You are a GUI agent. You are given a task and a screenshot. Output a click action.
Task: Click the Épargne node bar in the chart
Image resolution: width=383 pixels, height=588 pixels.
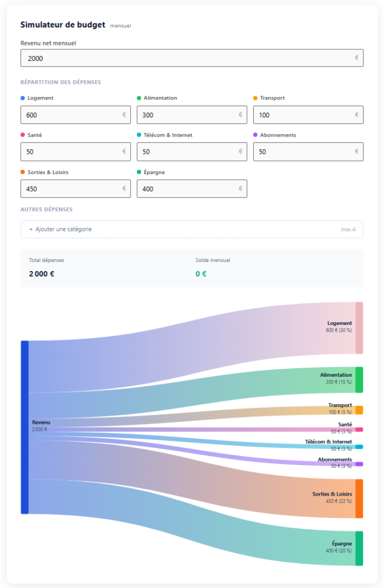(359, 548)
